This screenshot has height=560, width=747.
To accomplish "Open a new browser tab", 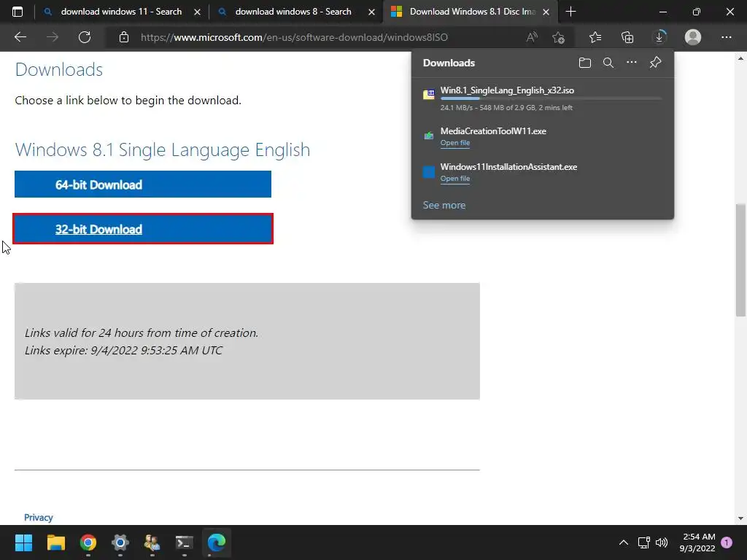I will (x=570, y=12).
